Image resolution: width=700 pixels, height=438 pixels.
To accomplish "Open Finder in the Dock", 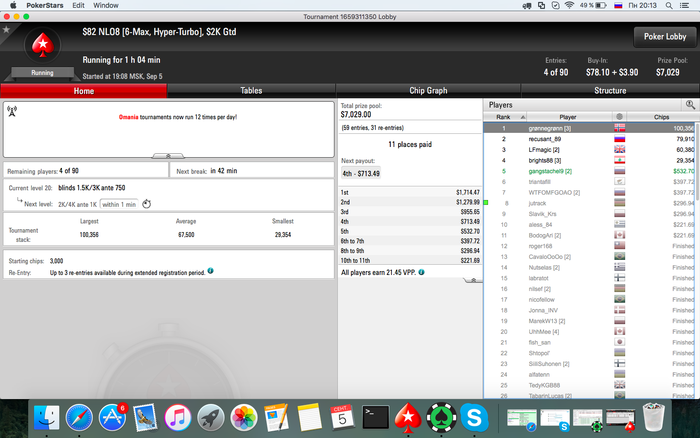I will 46,418.
